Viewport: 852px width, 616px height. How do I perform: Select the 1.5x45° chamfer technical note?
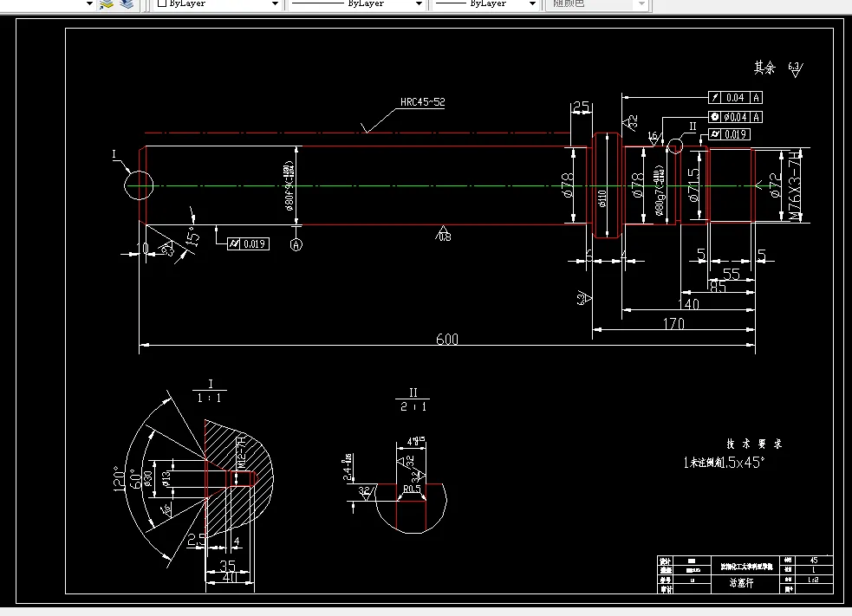click(724, 463)
